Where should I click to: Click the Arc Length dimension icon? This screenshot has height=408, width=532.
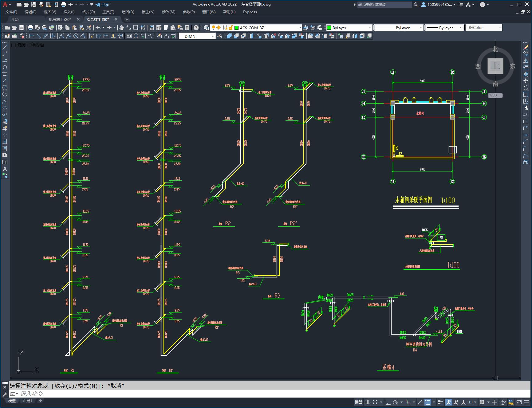click(x=46, y=36)
